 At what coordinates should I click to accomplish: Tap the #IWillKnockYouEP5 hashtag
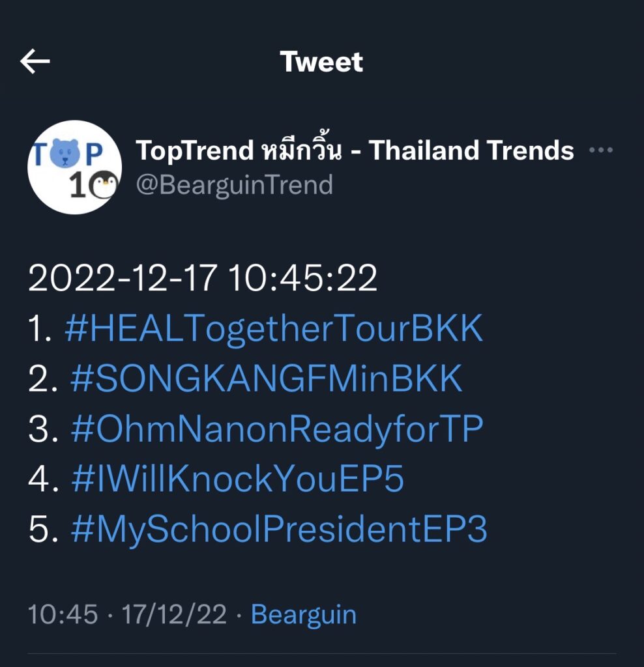[237, 479]
